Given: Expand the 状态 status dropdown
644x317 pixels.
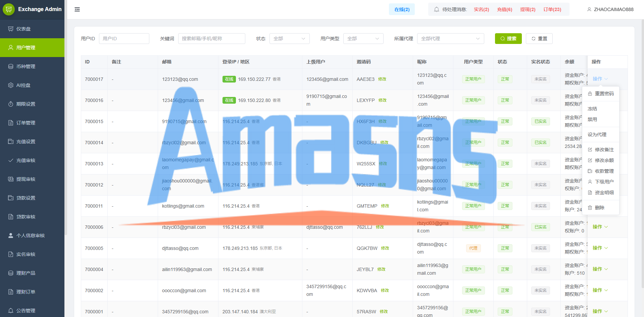Looking at the screenshot, I should point(289,39).
